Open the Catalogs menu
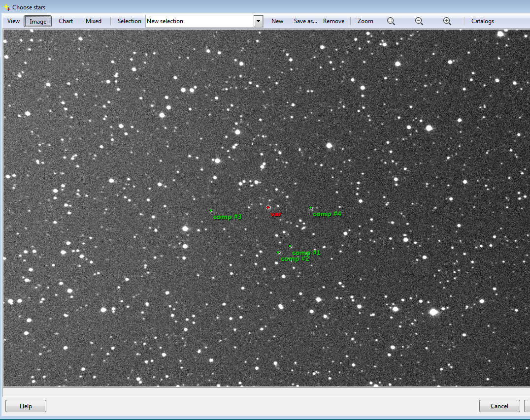Screen dimensions: 530x420 pos(482,21)
